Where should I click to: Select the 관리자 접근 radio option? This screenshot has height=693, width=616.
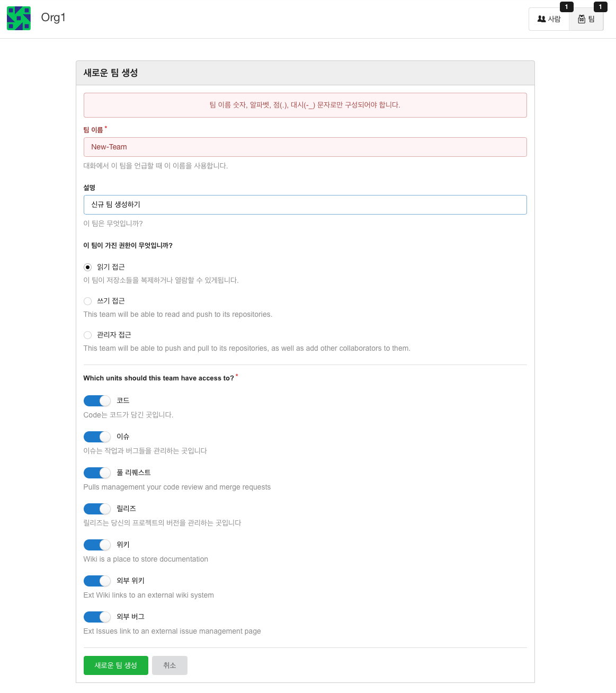pyautogui.click(x=88, y=335)
